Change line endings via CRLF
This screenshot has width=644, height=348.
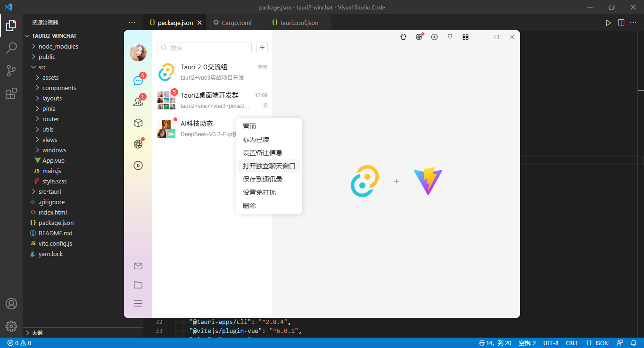click(572, 343)
